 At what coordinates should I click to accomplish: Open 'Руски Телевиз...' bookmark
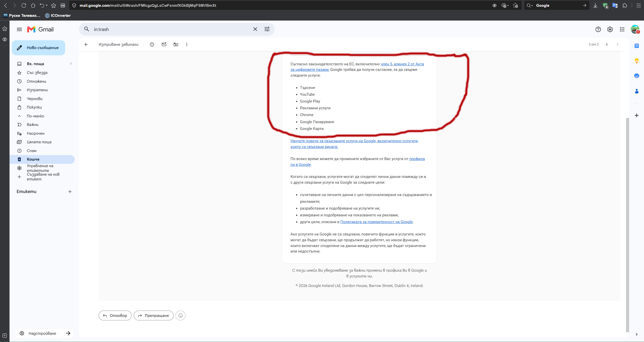pos(22,16)
